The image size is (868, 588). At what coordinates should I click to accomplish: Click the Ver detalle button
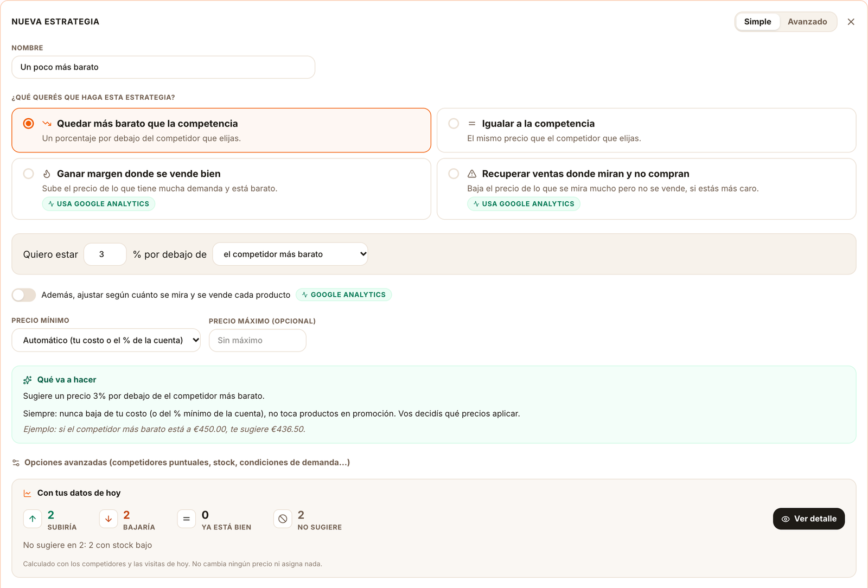pos(809,519)
